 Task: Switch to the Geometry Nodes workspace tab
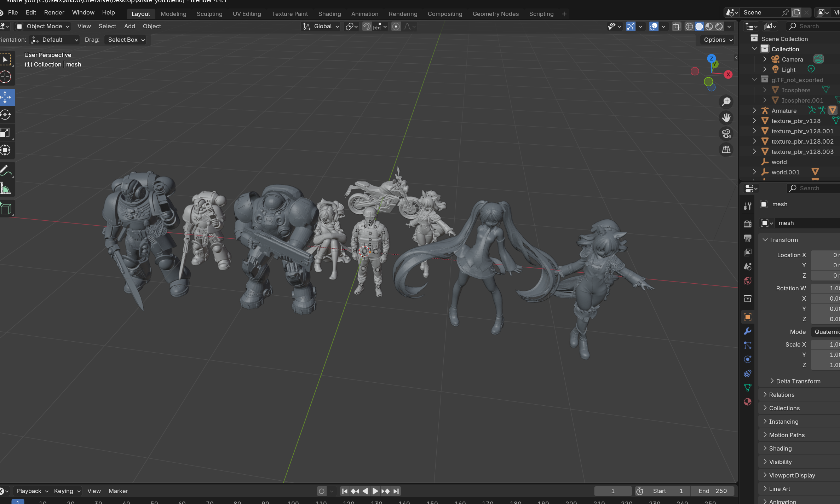pyautogui.click(x=495, y=14)
